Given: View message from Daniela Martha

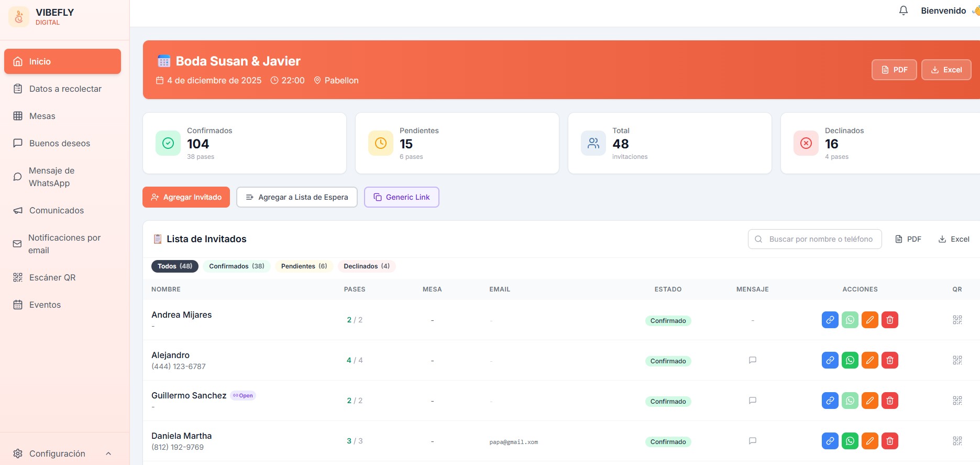Looking at the screenshot, I should pyautogui.click(x=753, y=441).
